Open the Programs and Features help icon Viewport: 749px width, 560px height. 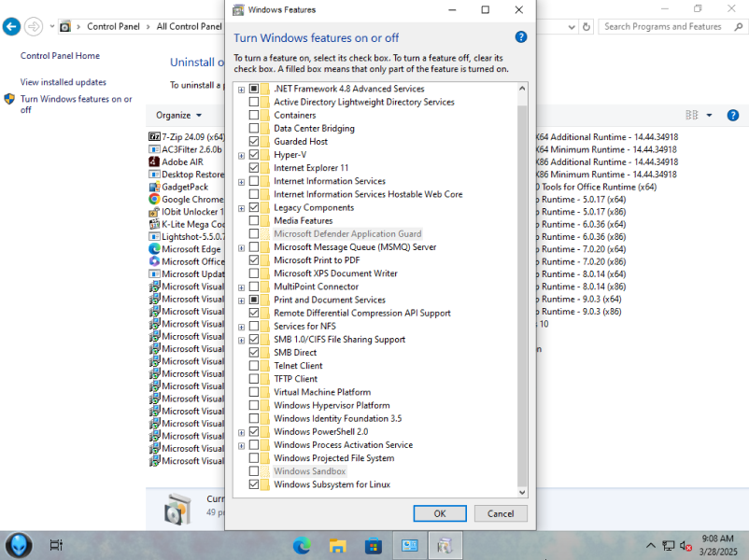point(733,115)
